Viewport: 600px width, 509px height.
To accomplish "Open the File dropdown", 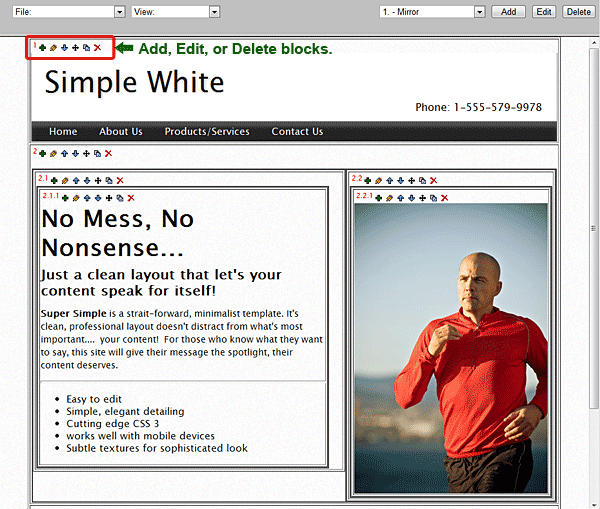I will point(120,11).
